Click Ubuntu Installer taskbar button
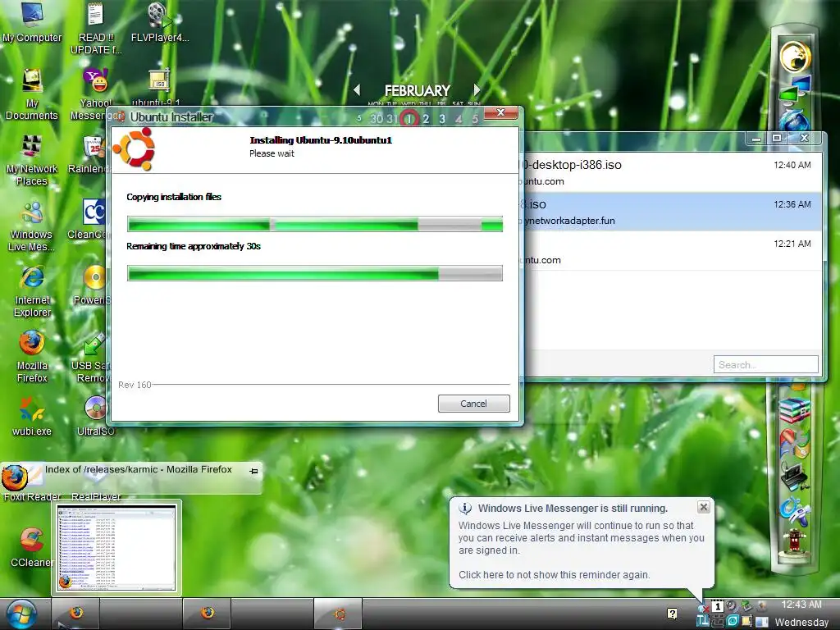This screenshot has width=840, height=630. point(339,614)
